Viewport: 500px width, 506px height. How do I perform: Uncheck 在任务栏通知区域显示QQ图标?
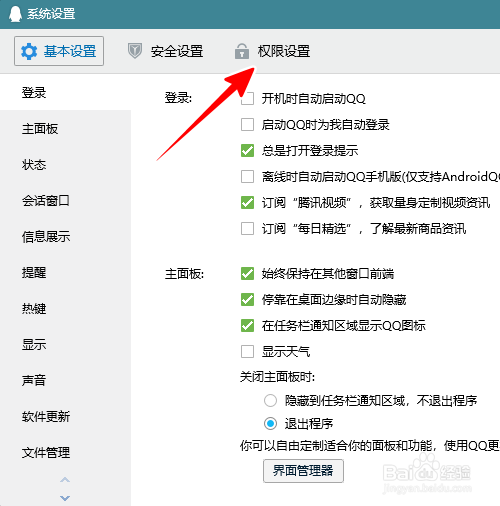247,326
